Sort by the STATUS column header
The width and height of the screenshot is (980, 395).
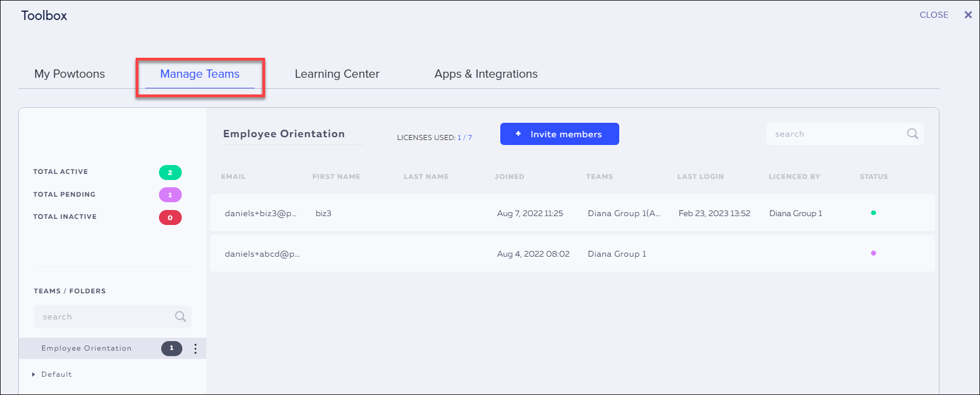(874, 177)
